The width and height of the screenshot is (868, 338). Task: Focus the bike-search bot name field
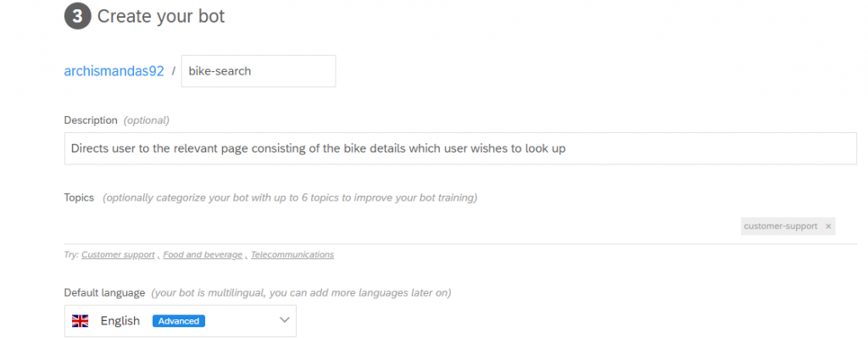[259, 71]
